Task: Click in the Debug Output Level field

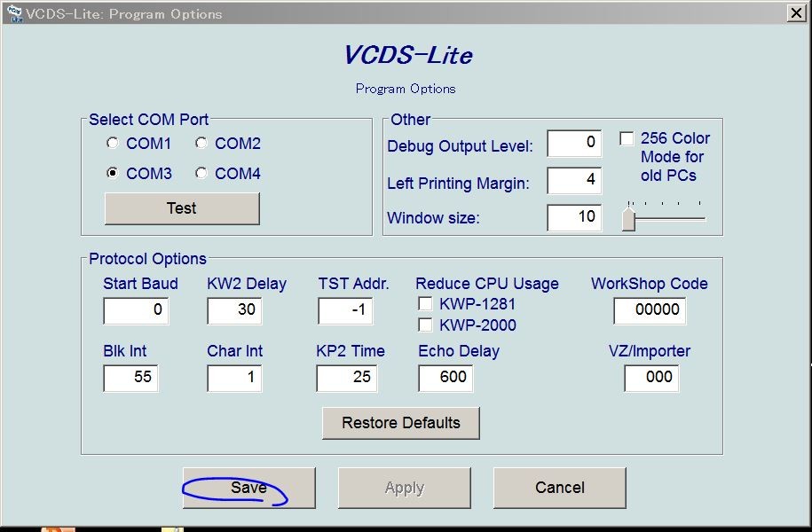Action: tap(574, 143)
